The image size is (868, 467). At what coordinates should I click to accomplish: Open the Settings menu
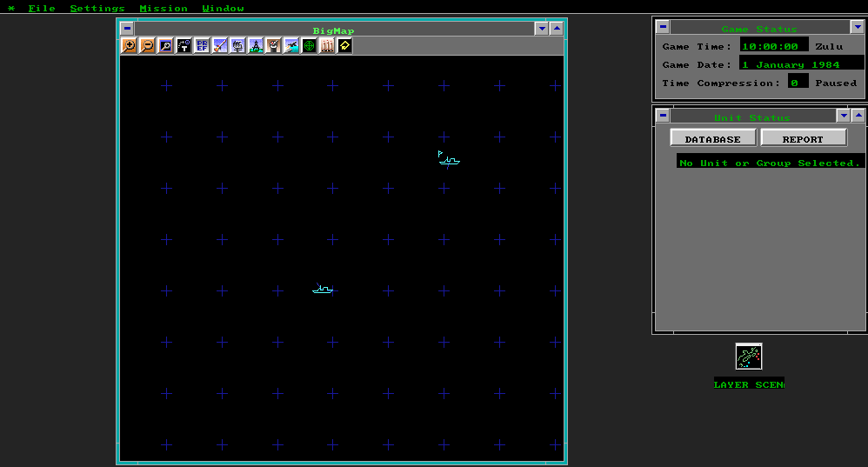tap(97, 9)
